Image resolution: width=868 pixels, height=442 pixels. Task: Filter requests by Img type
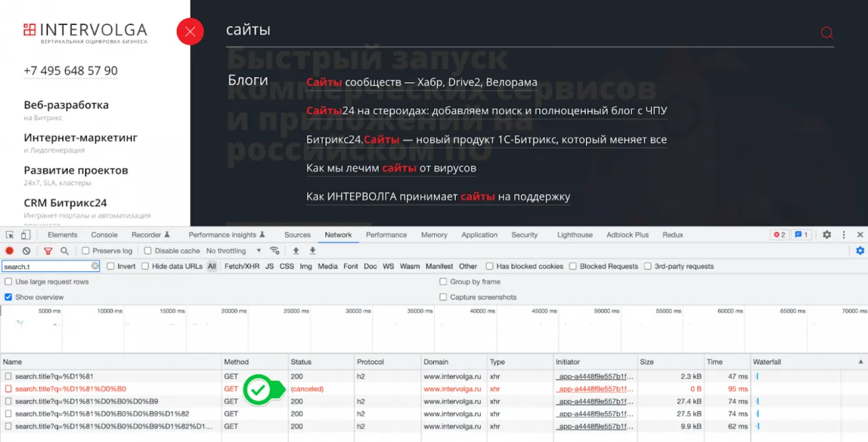306,266
